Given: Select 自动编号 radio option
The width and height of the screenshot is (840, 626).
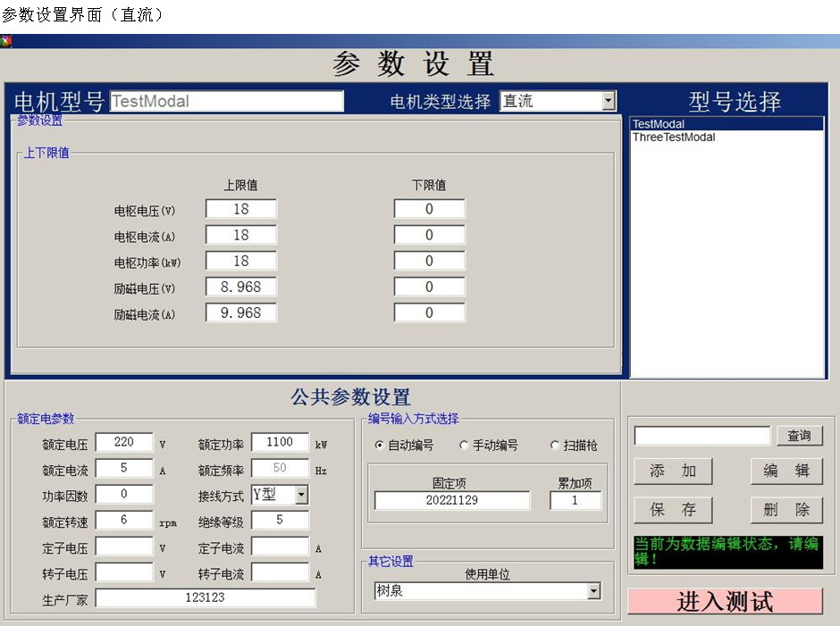Looking at the screenshot, I should pos(380,445).
